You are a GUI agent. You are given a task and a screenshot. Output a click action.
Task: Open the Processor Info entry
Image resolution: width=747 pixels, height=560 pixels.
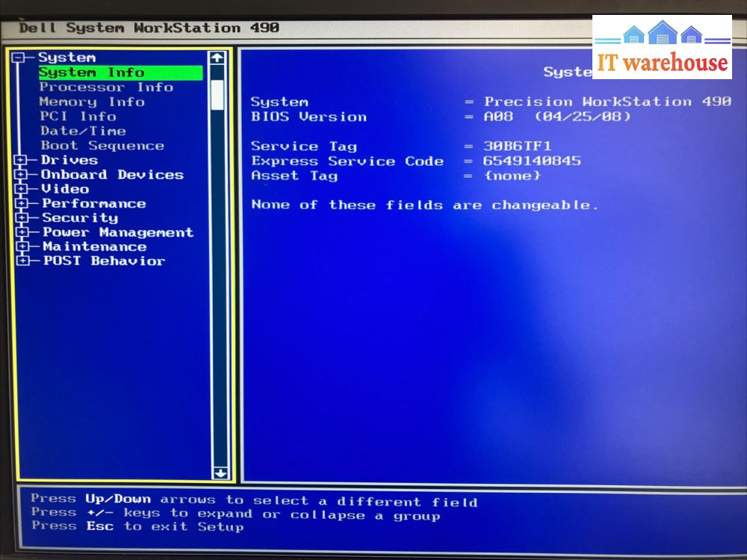105,87
